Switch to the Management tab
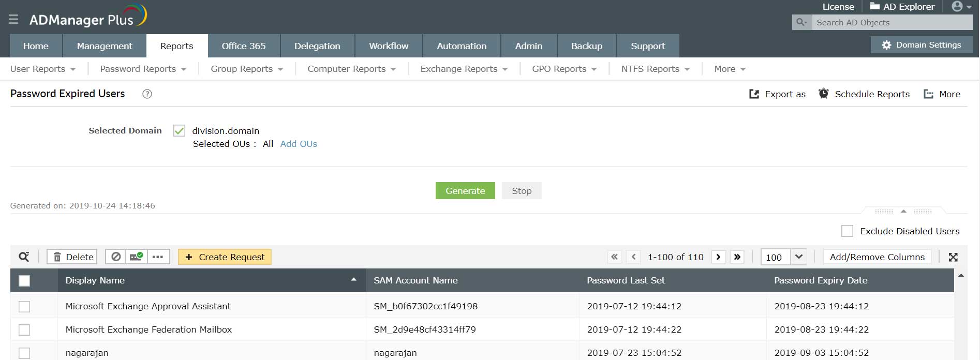This screenshot has width=980, height=360. coord(105,46)
